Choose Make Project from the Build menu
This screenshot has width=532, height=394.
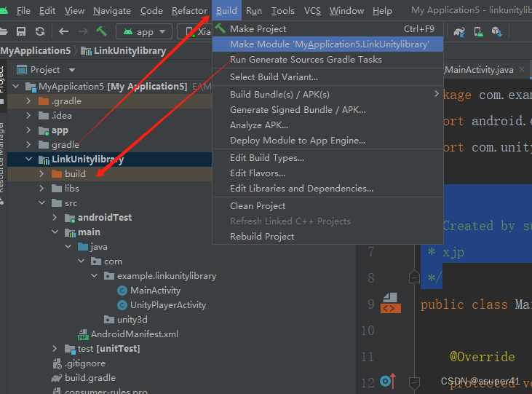pos(327,29)
